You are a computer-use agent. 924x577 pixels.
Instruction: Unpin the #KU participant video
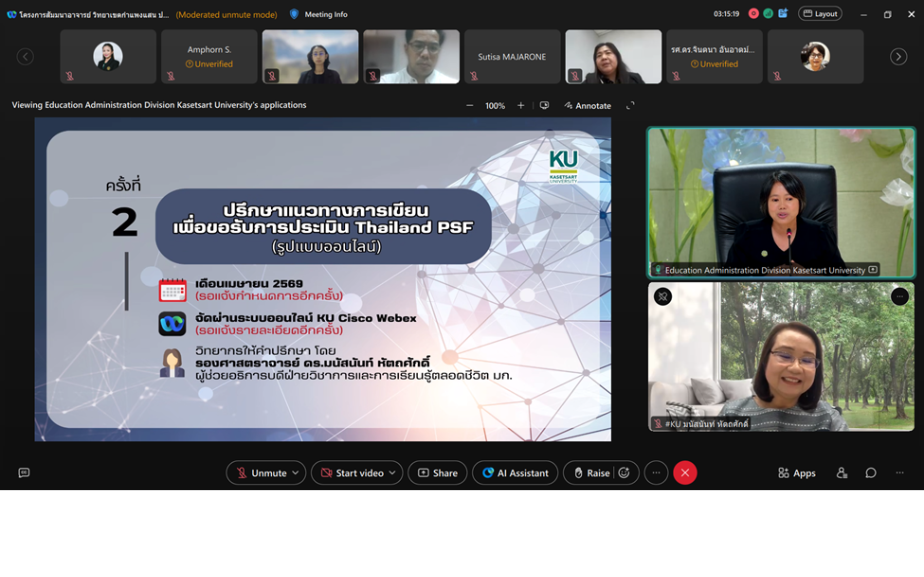663,297
